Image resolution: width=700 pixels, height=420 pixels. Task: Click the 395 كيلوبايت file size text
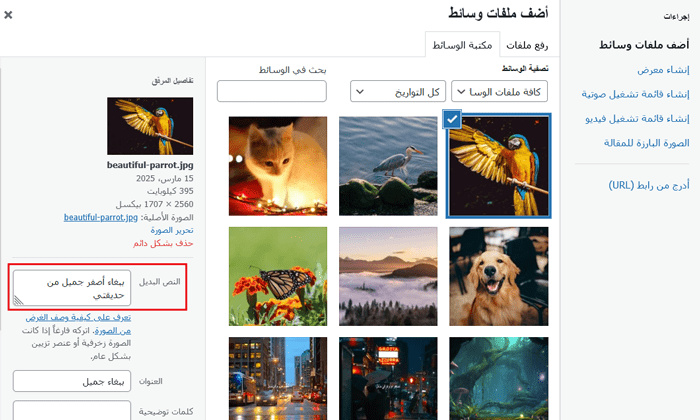[x=170, y=191]
